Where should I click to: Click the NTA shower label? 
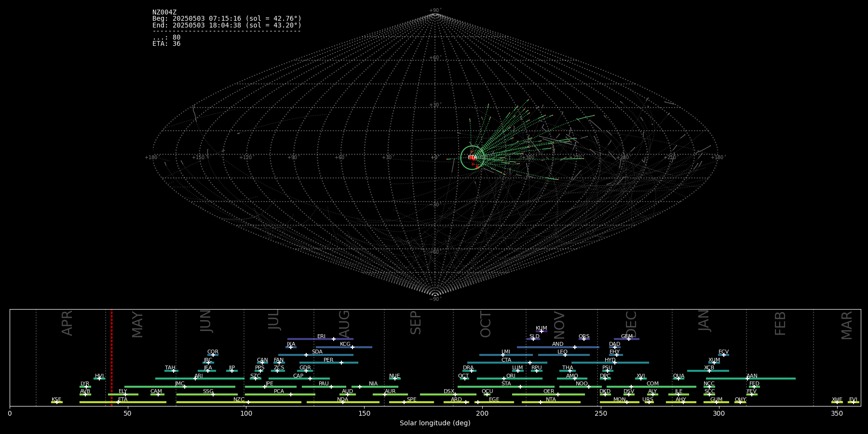click(551, 399)
